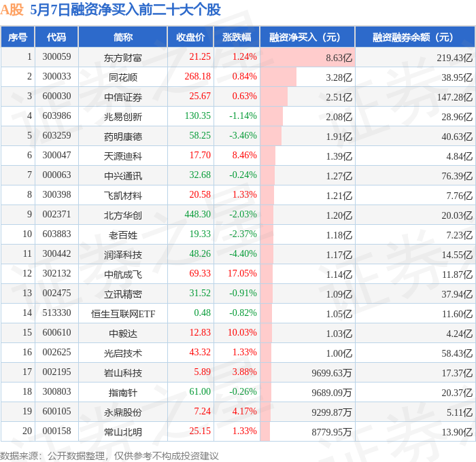Click stock code 300047
Screen dimensions: 476x462
click(56, 155)
